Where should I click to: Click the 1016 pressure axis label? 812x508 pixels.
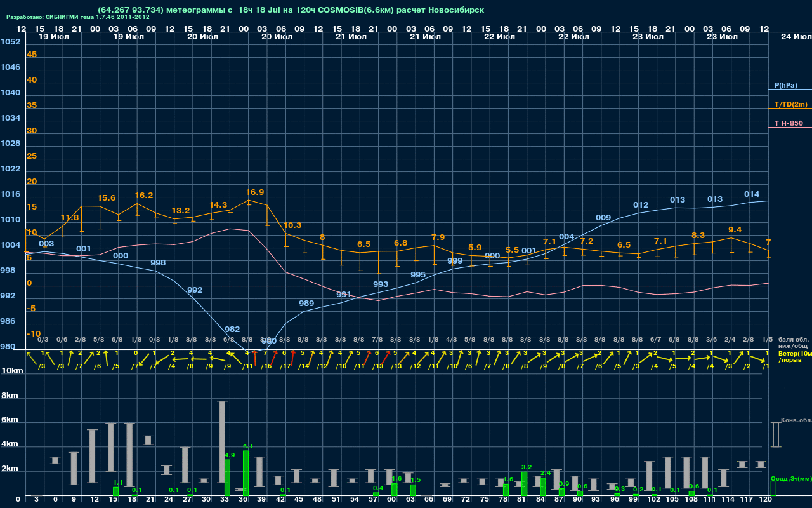pos(10,194)
